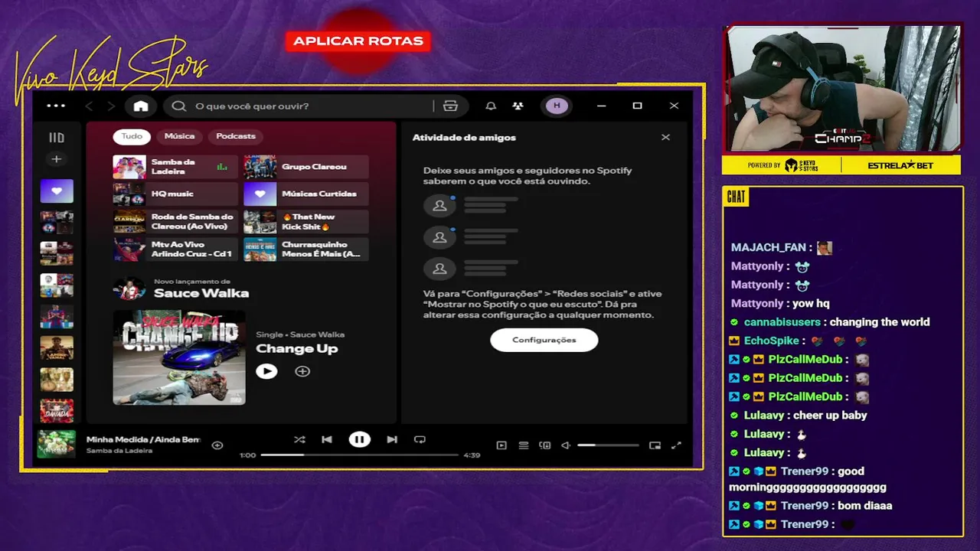Close the Atividade de amigos panel
The image size is (980, 551).
(x=665, y=138)
